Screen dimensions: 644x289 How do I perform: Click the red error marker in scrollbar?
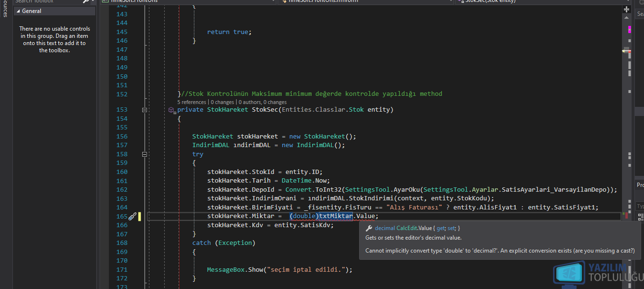626,216
